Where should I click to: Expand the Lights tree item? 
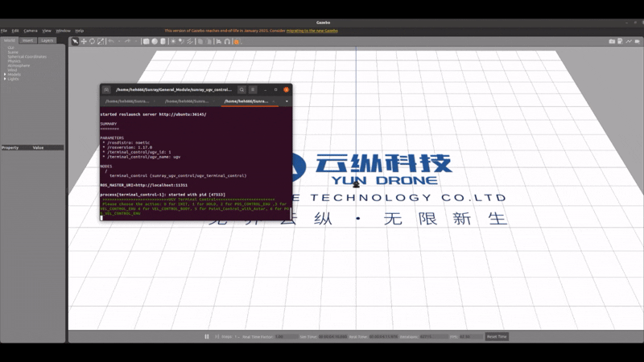(5, 79)
